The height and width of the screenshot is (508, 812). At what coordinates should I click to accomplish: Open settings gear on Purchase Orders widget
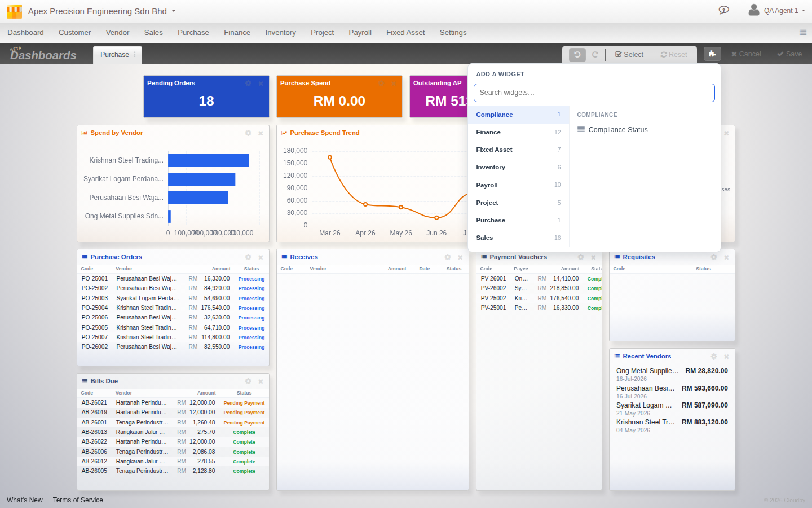click(x=248, y=257)
